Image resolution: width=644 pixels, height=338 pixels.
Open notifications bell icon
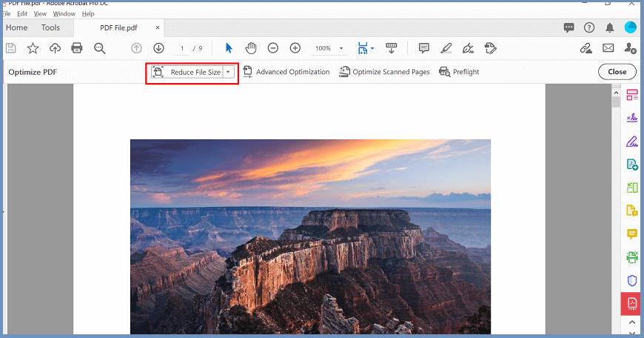click(x=610, y=27)
